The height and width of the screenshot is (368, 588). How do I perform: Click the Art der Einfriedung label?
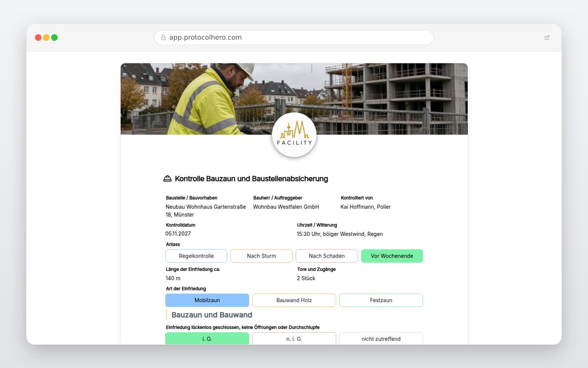pyautogui.click(x=186, y=289)
